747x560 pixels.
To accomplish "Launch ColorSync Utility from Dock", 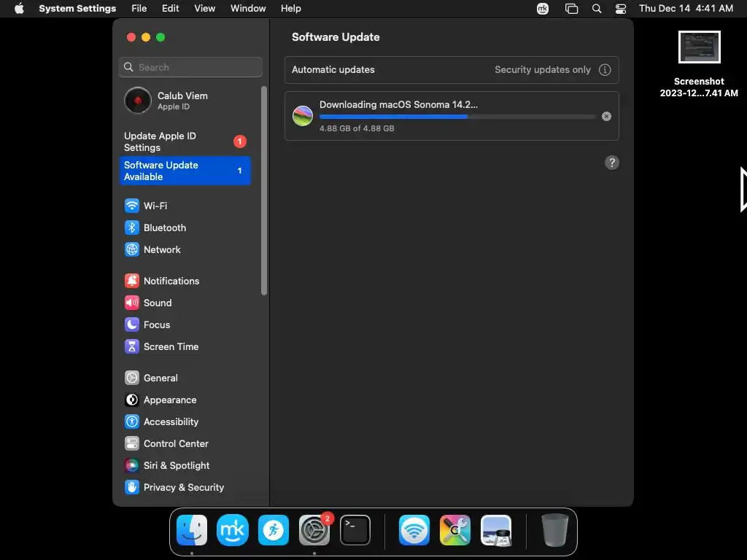I will [x=455, y=530].
